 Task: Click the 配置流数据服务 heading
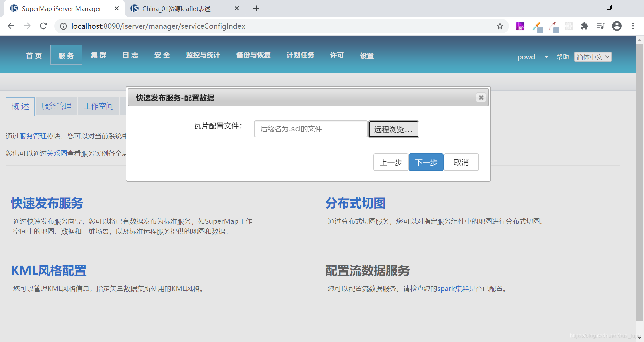point(368,271)
